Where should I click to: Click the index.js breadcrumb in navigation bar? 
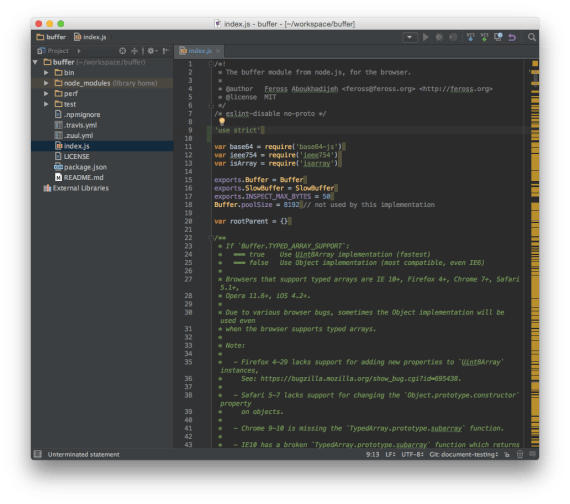(90, 37)
